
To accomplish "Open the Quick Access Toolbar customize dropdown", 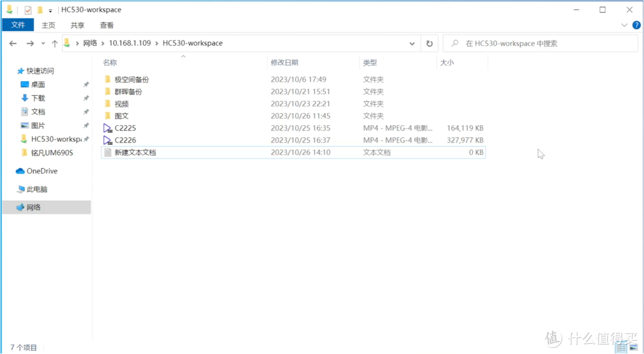I will (50, 10).
